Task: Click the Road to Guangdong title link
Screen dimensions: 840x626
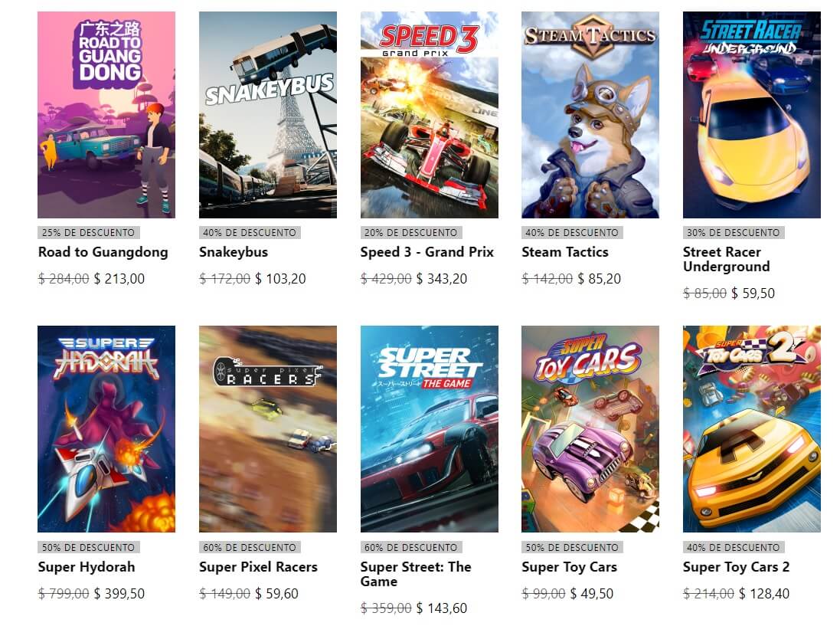Action: (x=103, y=252)
